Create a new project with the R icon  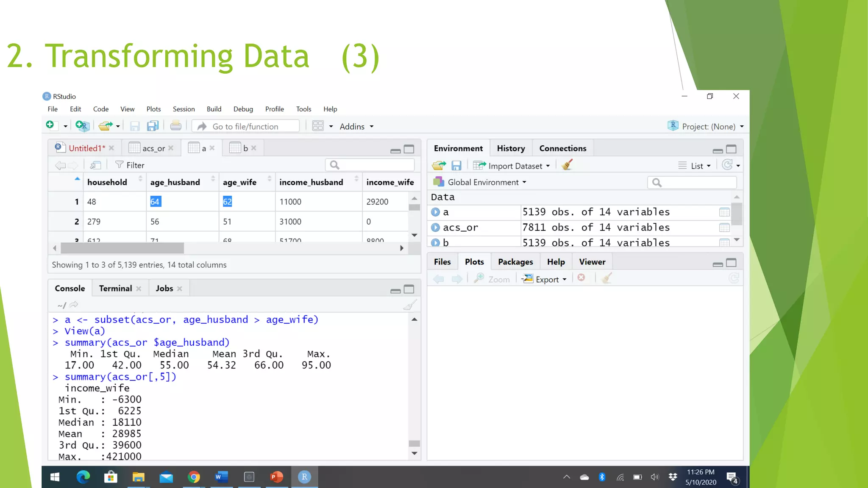[x=82, y=125]
